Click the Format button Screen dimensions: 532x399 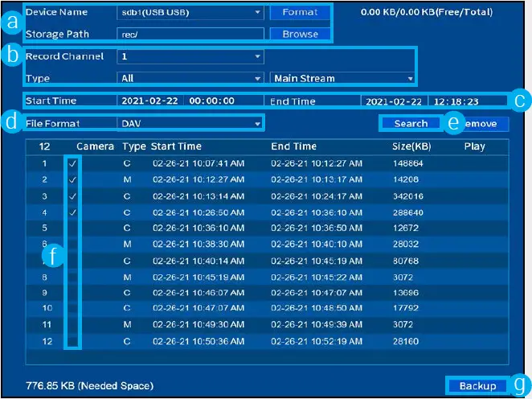pyautogui.click(x=300, y=12)
